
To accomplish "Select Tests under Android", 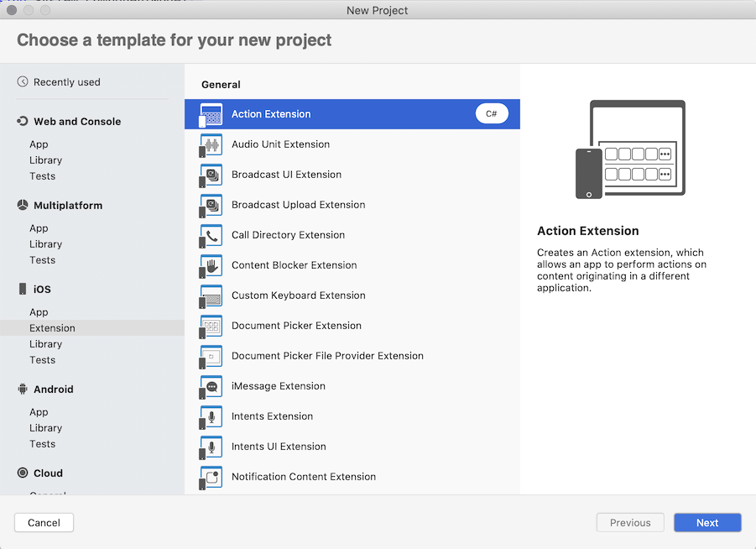I will [43, 444].
